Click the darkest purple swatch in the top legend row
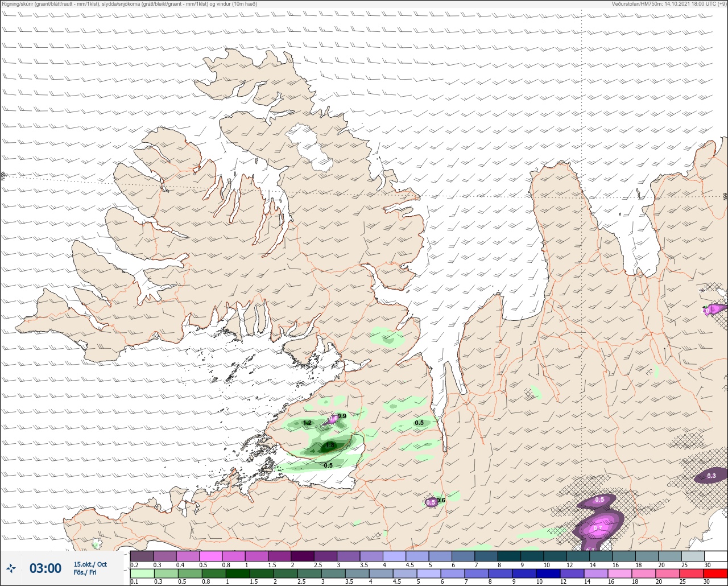The height and width of the screenshot is (586, 728). 302,556
